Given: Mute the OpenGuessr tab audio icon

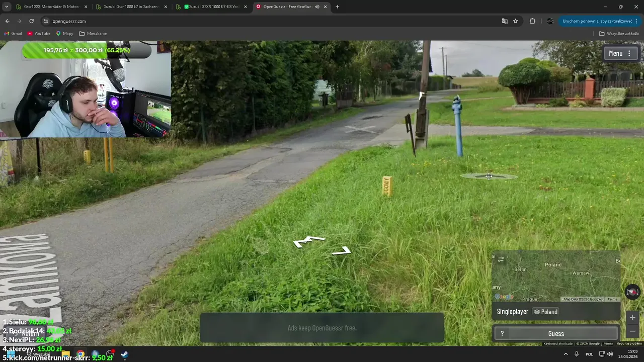Looking at the screenshot, I should point(317,7).
